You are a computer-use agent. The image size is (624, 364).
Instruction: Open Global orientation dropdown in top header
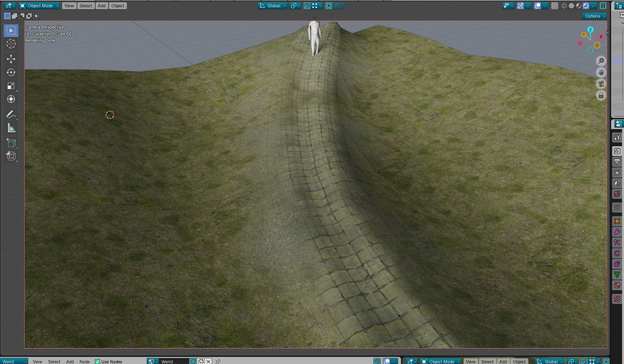click(272, 6)
